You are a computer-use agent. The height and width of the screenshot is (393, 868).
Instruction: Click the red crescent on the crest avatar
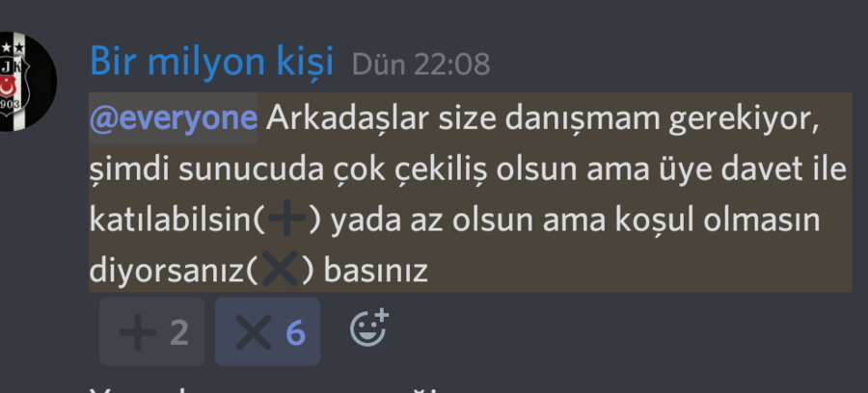pyautogui.click(x=7, y=87)
